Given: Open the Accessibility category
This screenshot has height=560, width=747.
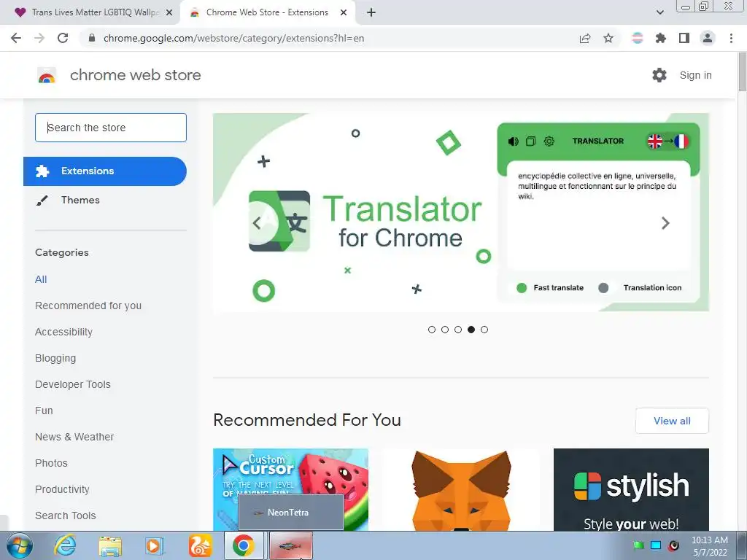Looking at the screenshot, I should tap(64, 332).
